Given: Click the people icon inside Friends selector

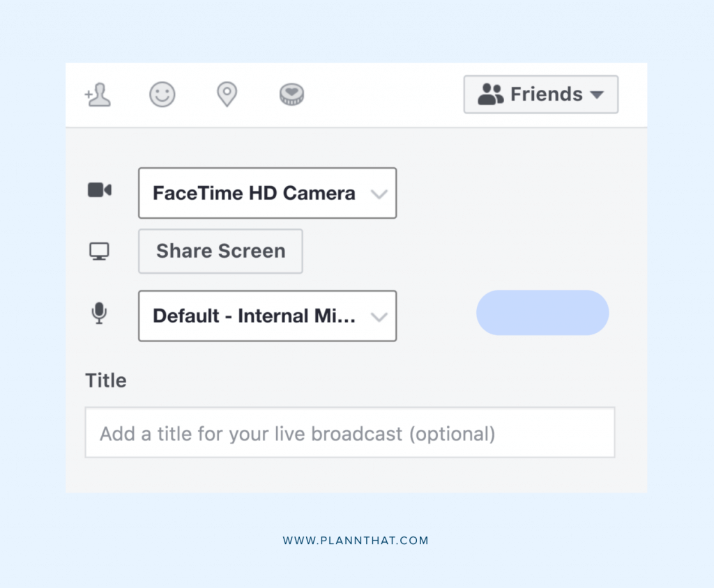Looking at the screenshot, I should tap(491, 93).
